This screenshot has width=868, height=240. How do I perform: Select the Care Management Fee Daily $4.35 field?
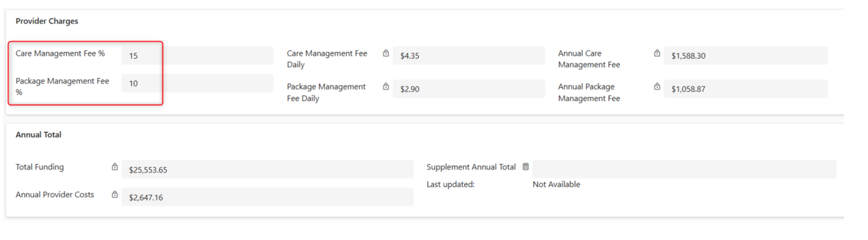tap(468, 56)
